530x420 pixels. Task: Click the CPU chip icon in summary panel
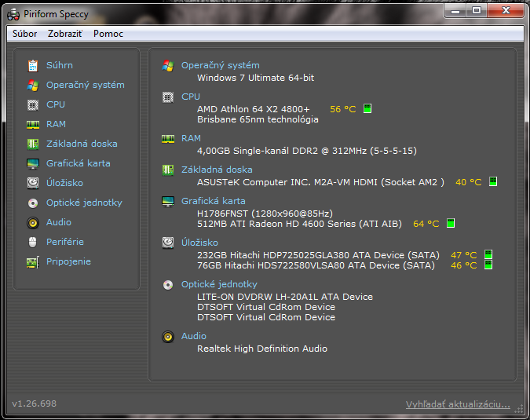click(168, 97)
